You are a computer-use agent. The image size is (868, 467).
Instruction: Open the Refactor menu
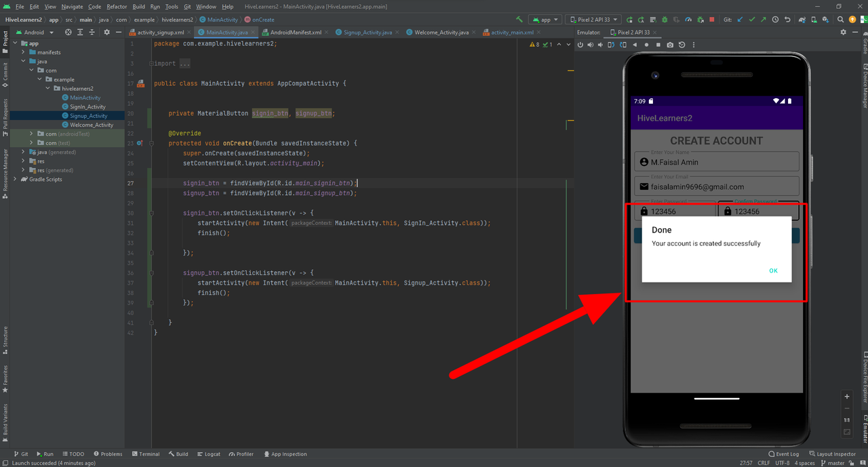coord(117,6)
